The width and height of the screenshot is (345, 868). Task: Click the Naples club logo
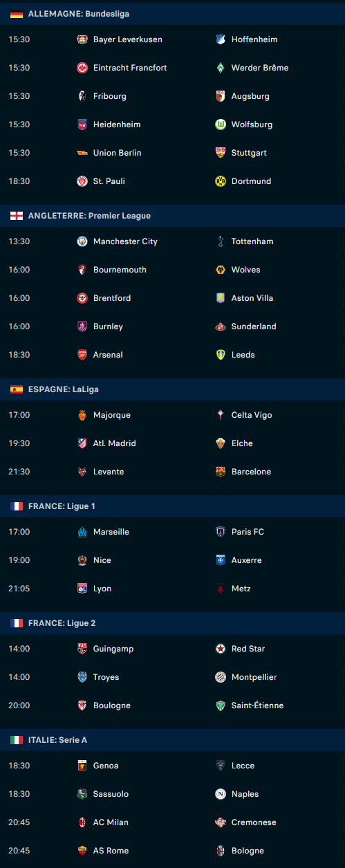click(x=221, y=794)
